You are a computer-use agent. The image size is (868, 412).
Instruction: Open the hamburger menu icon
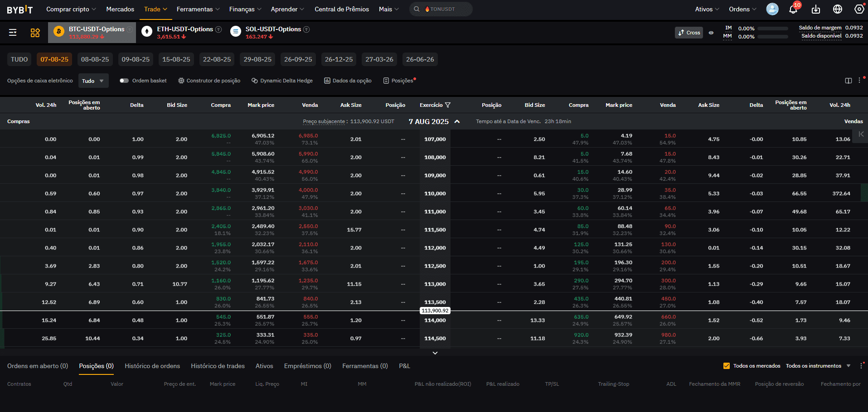click(x=13, y=33)
